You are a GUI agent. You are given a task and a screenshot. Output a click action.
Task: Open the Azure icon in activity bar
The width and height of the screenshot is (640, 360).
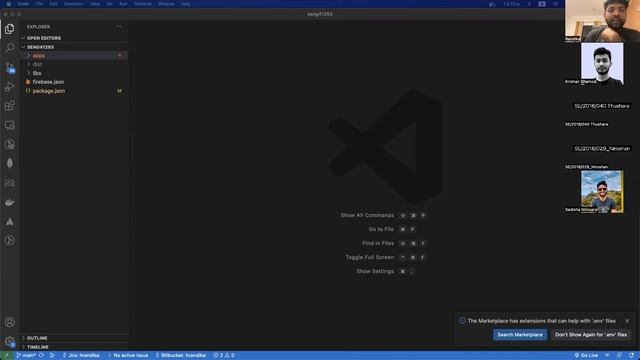tap(9, 221)
